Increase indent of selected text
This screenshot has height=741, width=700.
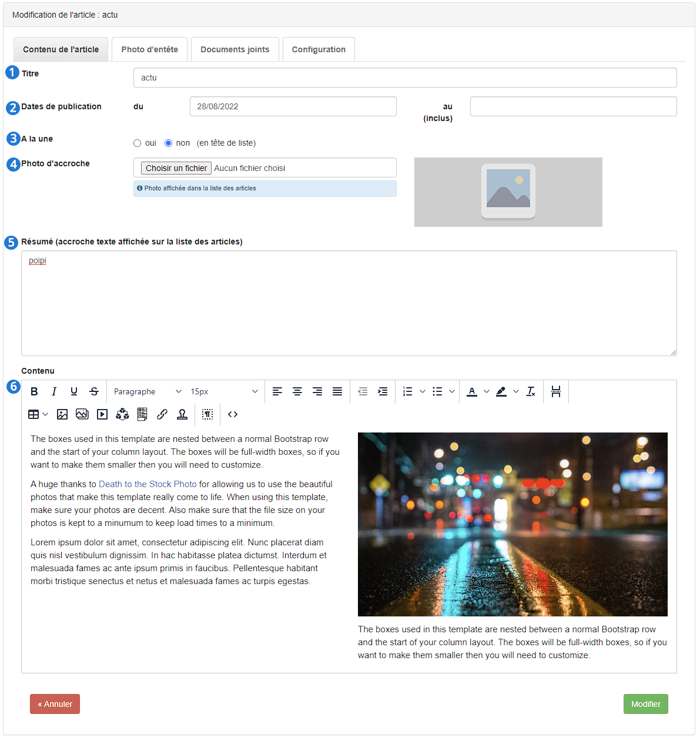pyautogui.click(x=383, y=391)
